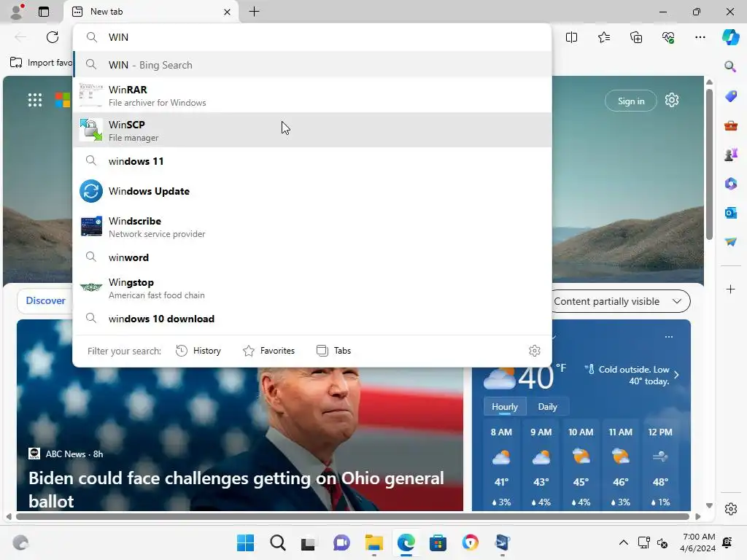747x560 pixels.
Task: Open the profile icon in title bar
Action: 17,12
